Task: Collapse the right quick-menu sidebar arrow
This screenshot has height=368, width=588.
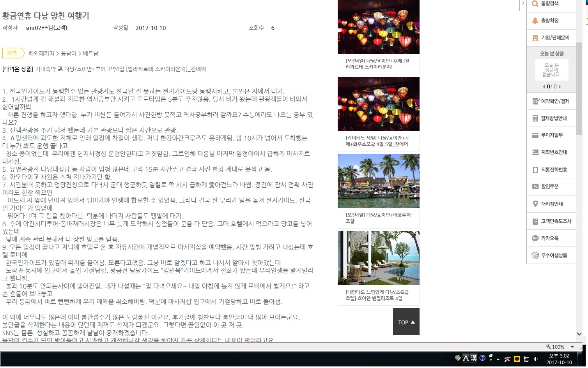Action: (x=523, y=4)
